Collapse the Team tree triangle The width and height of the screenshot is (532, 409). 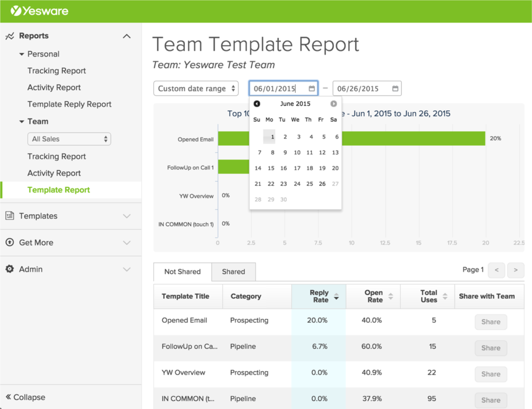tap(22, 122)
